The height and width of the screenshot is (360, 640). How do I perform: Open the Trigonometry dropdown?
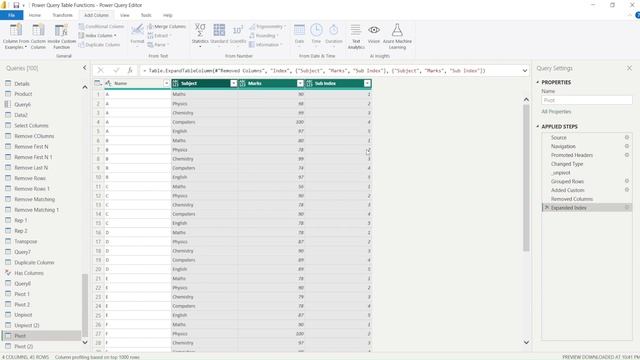[x=267, y=27]
